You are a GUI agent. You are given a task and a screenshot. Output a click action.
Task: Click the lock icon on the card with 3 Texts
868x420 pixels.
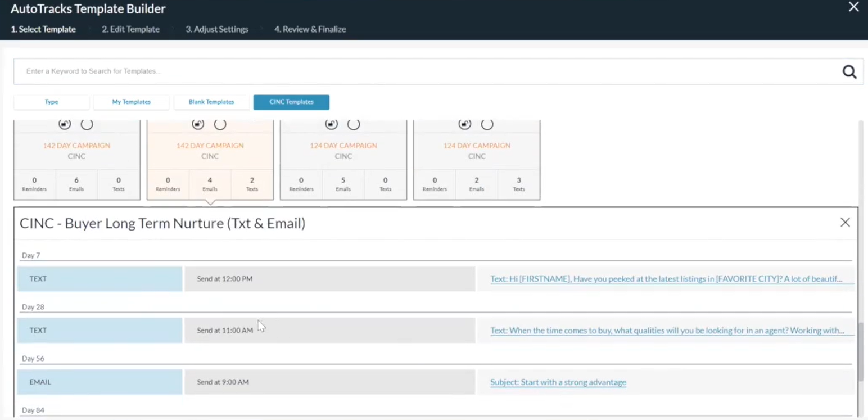[465, 124]
